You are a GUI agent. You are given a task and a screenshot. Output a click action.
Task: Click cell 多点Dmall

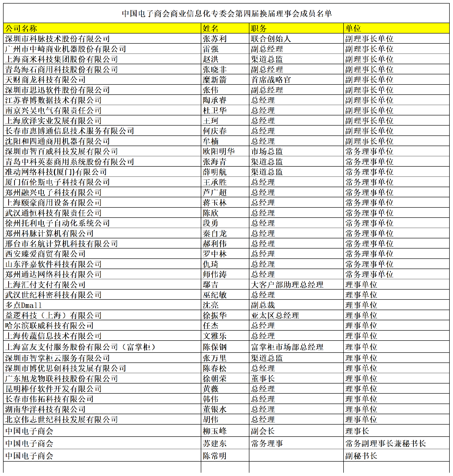tap(102, 305)
